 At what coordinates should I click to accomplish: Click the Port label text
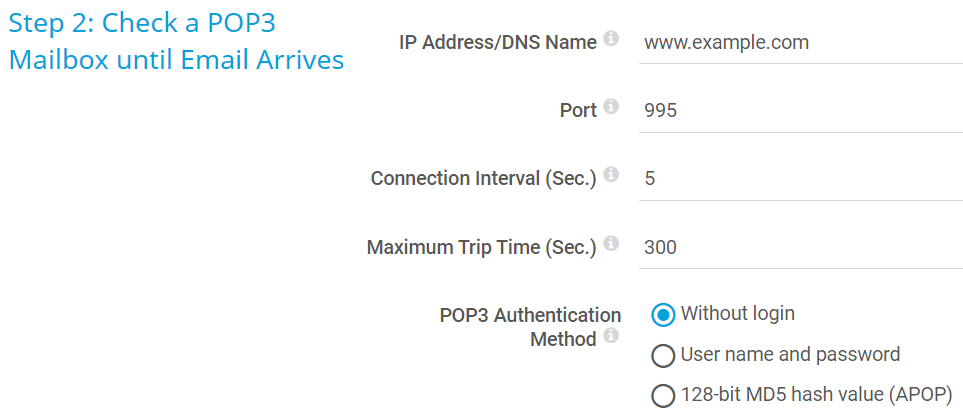(x=578, y=111)
